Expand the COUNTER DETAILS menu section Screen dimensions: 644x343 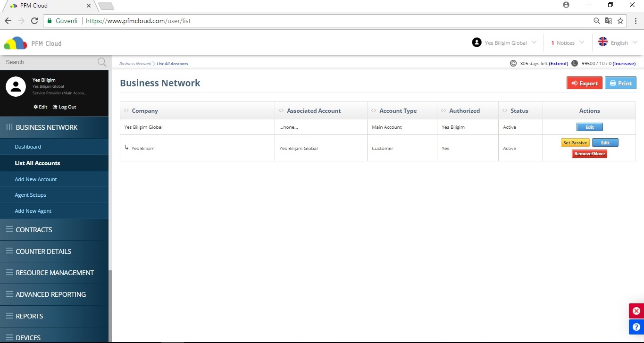pos(54,251)
